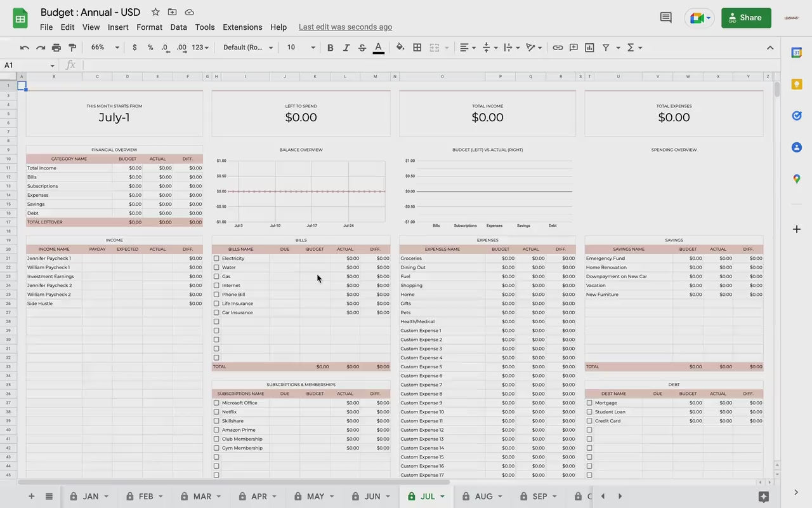The width and height of the screenshot is (812, 508).
Task: Open the Format menu
Action: 149,27
